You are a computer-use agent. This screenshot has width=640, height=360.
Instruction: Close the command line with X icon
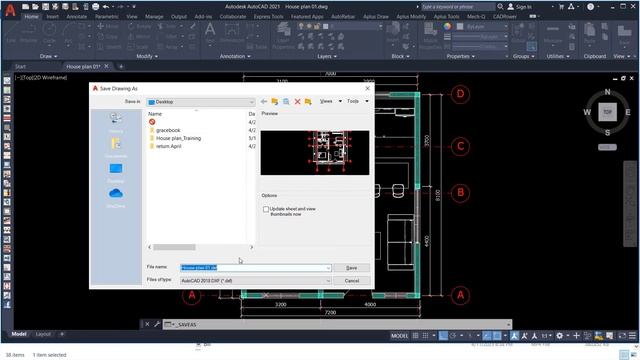pyautogui.click(x=147, y=324)
